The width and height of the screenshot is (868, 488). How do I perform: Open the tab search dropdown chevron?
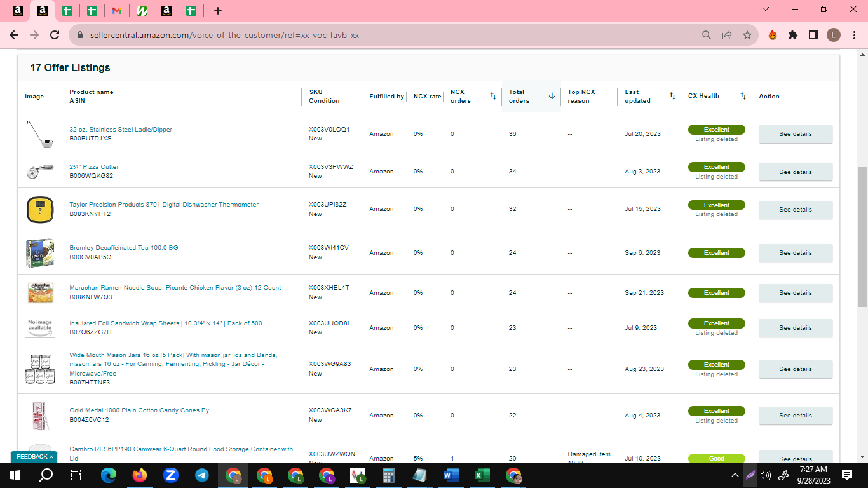pos(766,10)
